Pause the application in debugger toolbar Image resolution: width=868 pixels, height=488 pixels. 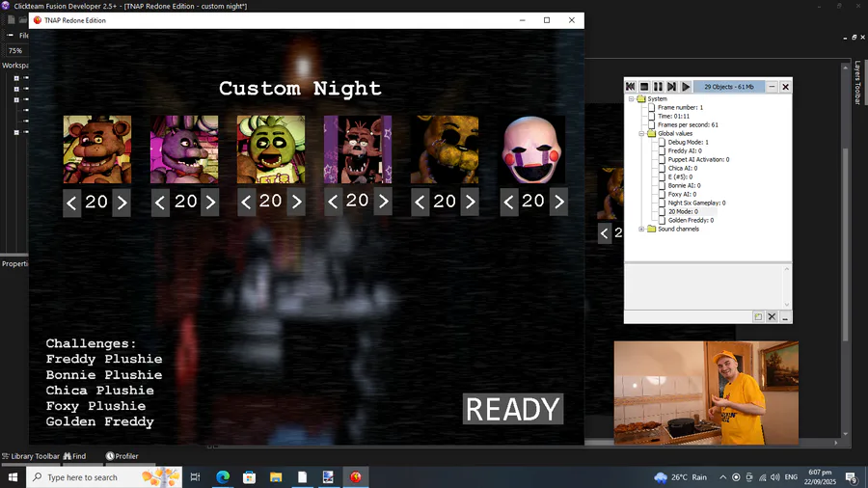tap(658, 87)
